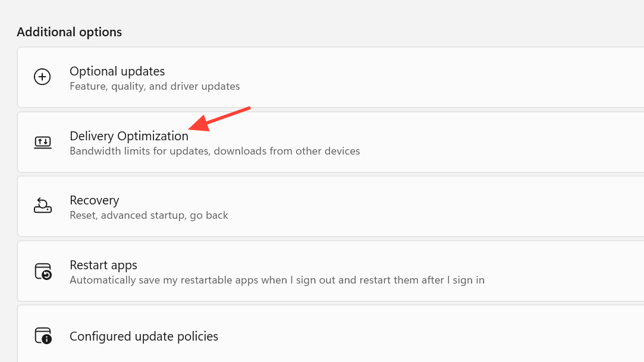Click the "Additional options" heading

click(x=69, y=32)
